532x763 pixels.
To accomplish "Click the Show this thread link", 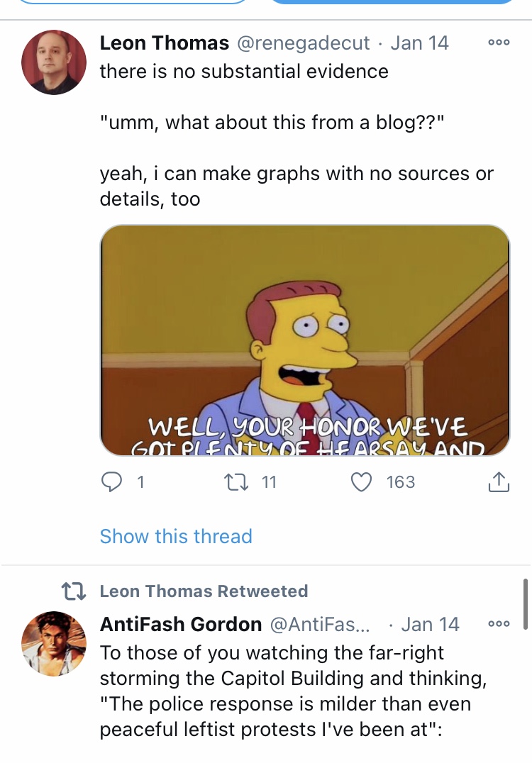I will [176, 536].
